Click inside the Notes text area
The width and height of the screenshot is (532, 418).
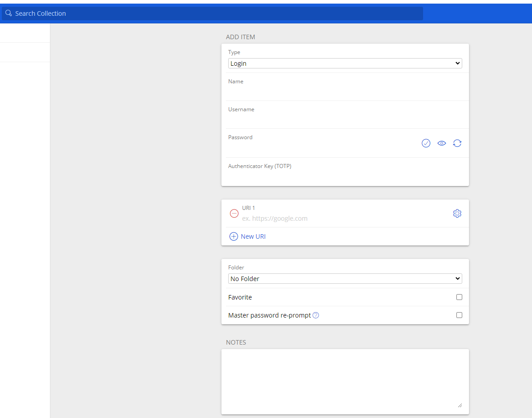pyautogui.click(x=345, y=381)
